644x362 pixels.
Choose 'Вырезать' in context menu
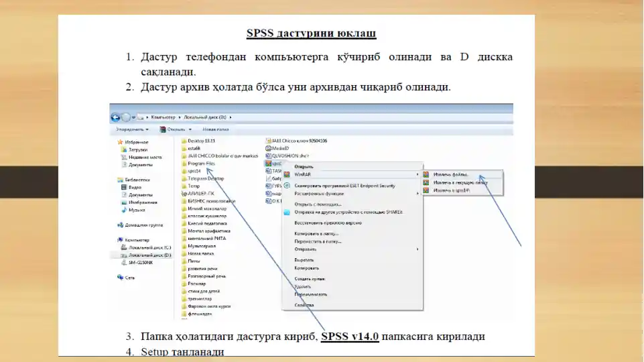304,260
